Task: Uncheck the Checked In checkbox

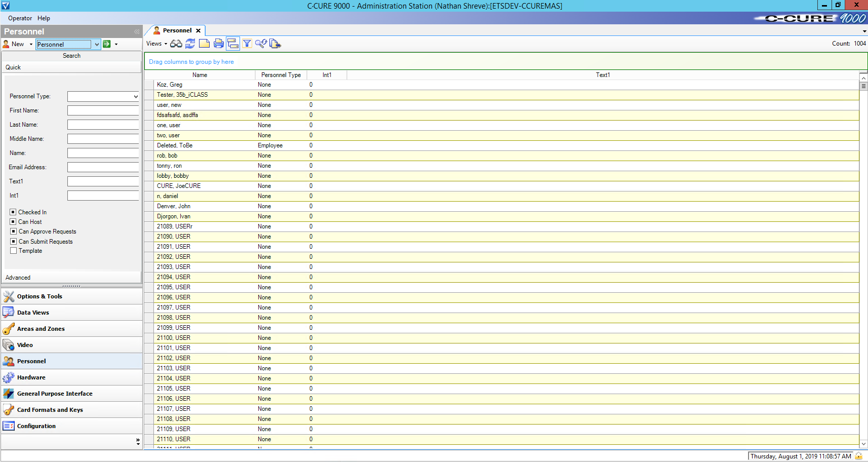Action: click(x=13, y=212)
